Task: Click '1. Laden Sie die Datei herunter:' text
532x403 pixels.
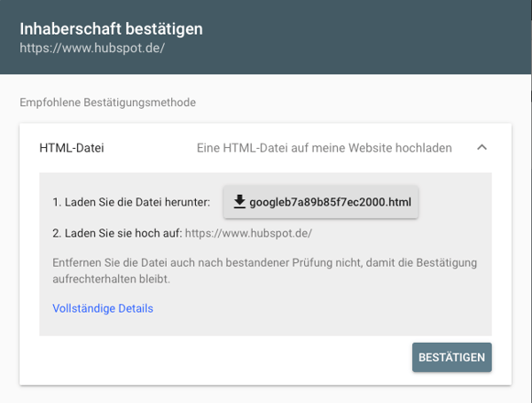Action: coord(131,202)
